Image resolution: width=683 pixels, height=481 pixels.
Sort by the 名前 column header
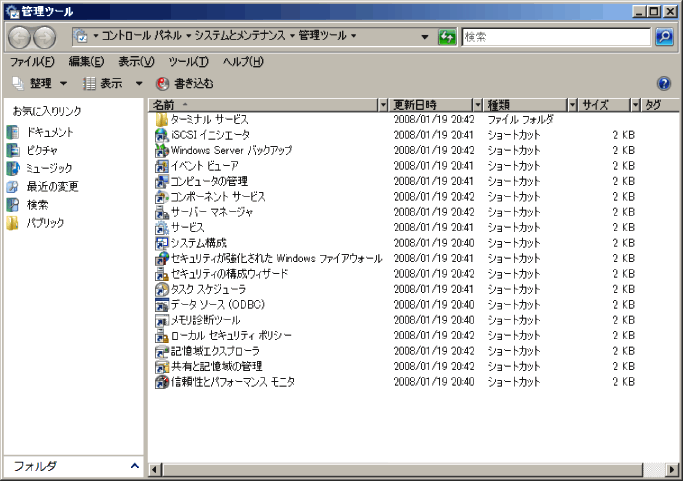pyautogui.click(x=263, y=105)
